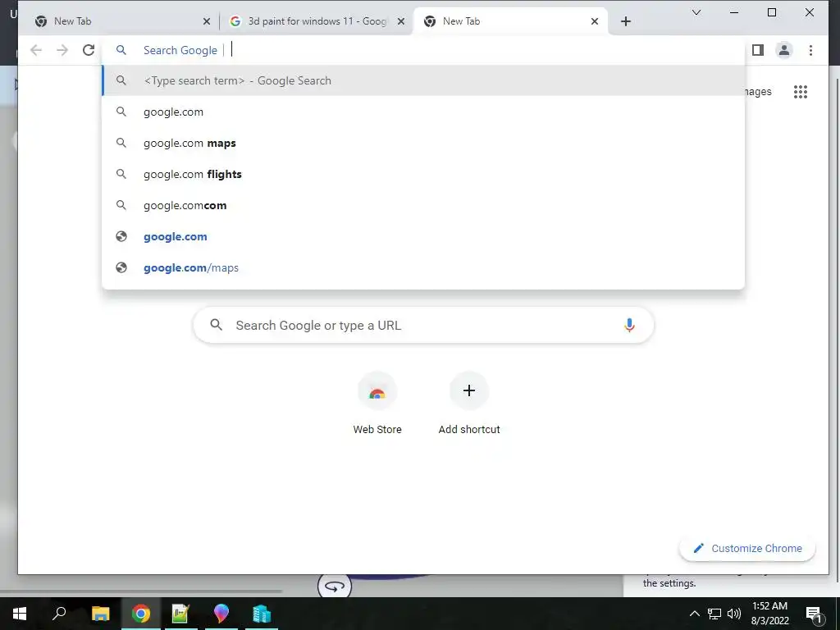
Task: Click the Customize Chrome button
Action: [747, 548]
